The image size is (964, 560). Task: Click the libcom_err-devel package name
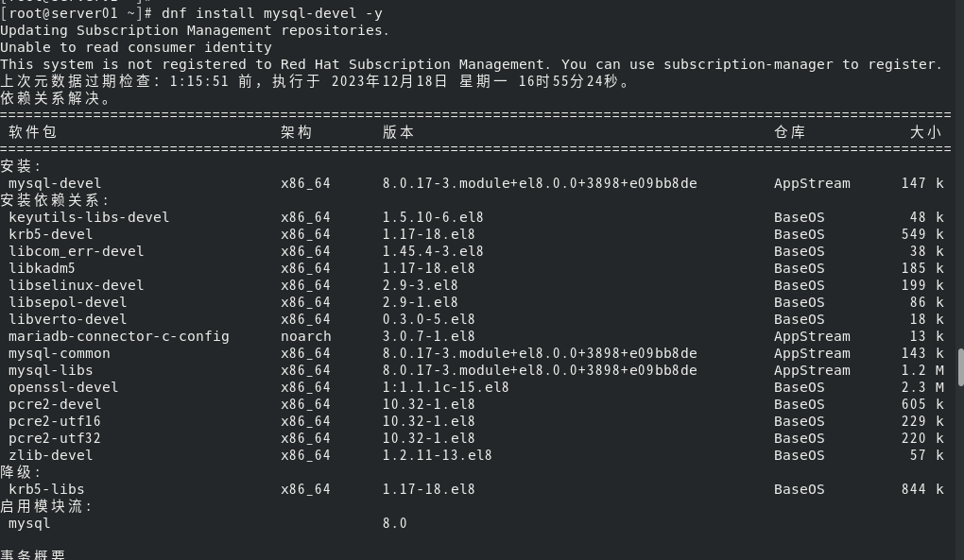(x=77, y=251)
